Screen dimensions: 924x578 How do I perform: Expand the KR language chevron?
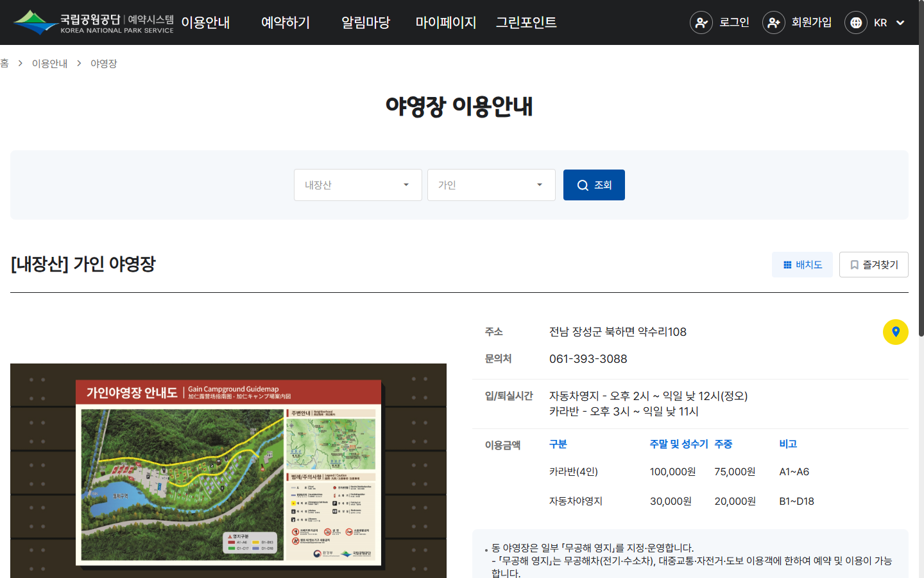click(900, 22)
